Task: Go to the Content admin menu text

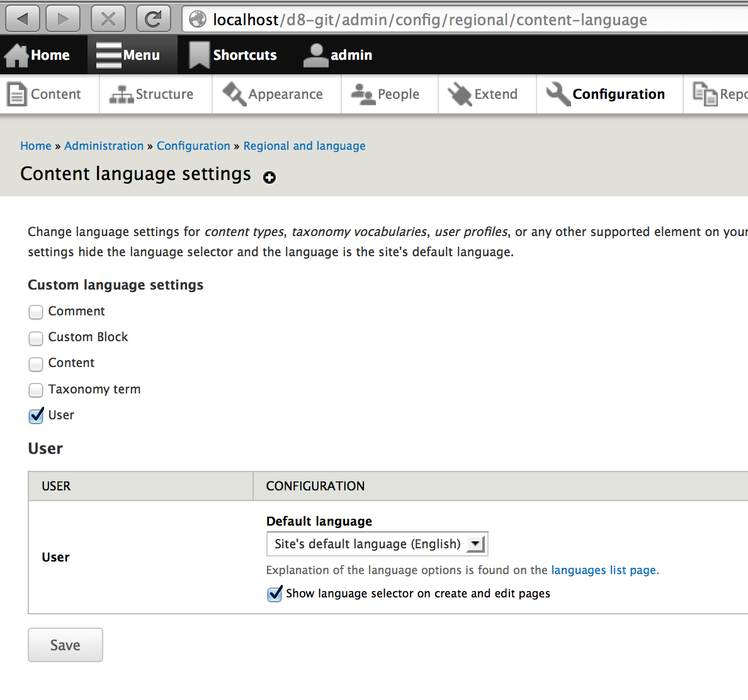Action: pos(56,94)
